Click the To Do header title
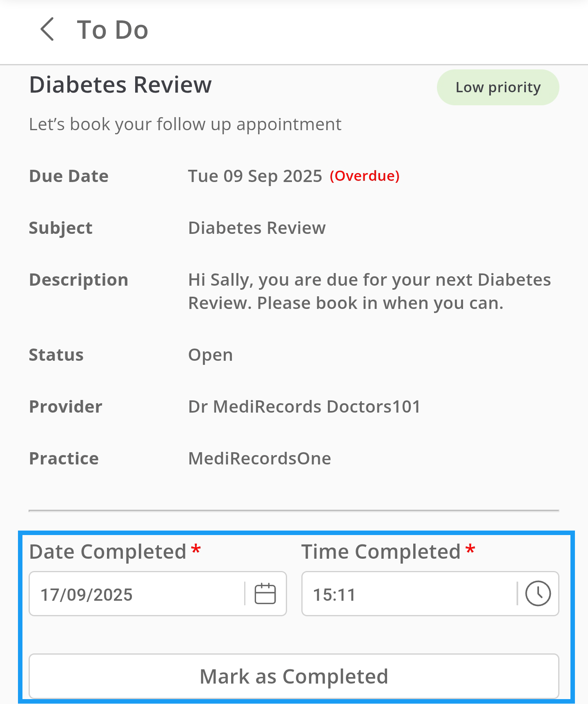 pos(112,30)
